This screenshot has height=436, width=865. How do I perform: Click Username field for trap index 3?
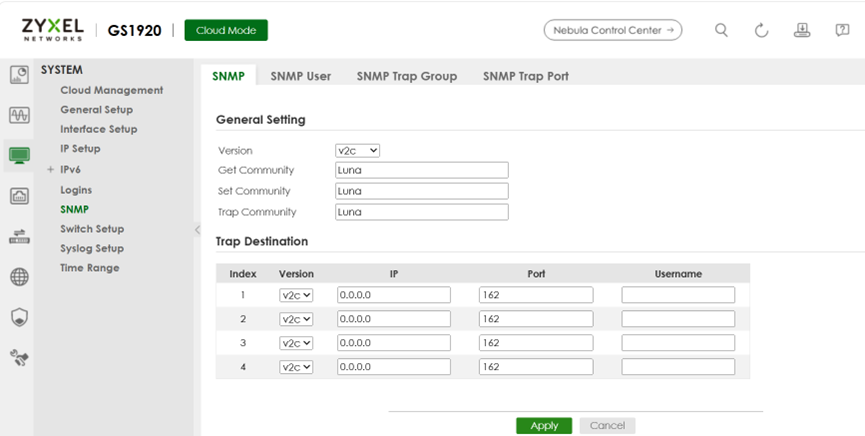(x=678, y=343)
